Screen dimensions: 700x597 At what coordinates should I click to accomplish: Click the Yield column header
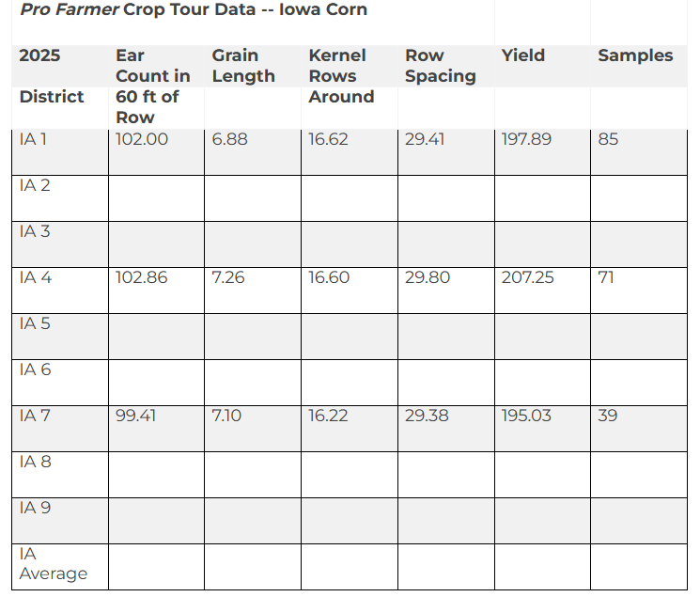(x=523, y=55)
